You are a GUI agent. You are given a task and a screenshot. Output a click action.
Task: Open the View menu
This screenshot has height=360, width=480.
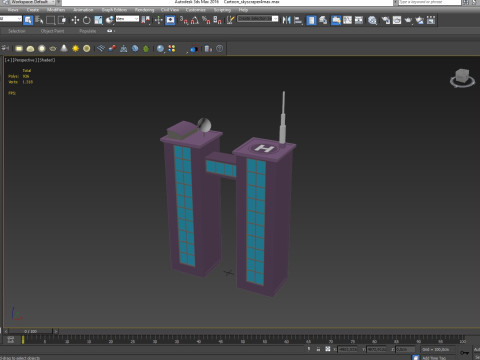point(13,10)
